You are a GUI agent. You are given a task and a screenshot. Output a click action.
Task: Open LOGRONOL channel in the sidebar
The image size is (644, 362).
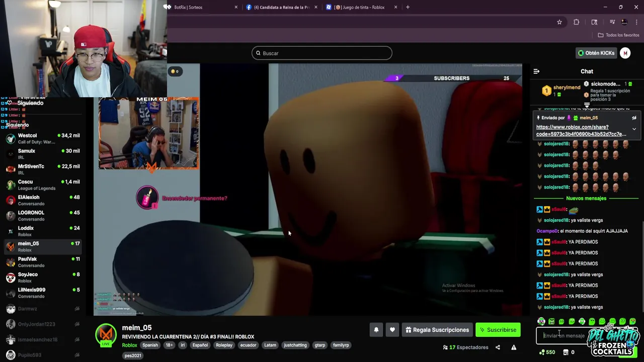coord(43,216)
